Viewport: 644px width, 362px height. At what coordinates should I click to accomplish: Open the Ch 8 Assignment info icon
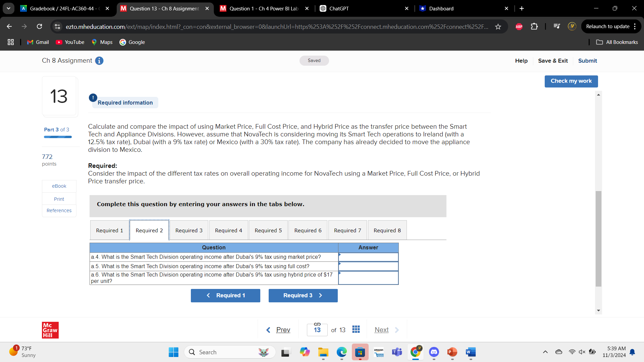(99, 61)
